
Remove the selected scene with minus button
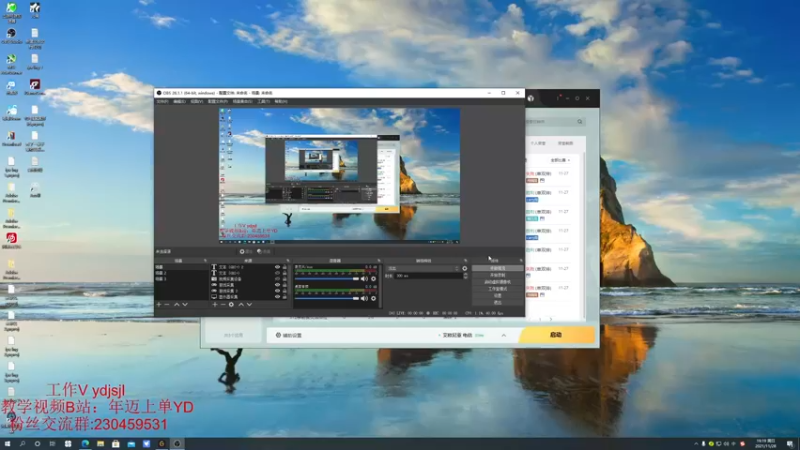(x=167, y=305)
